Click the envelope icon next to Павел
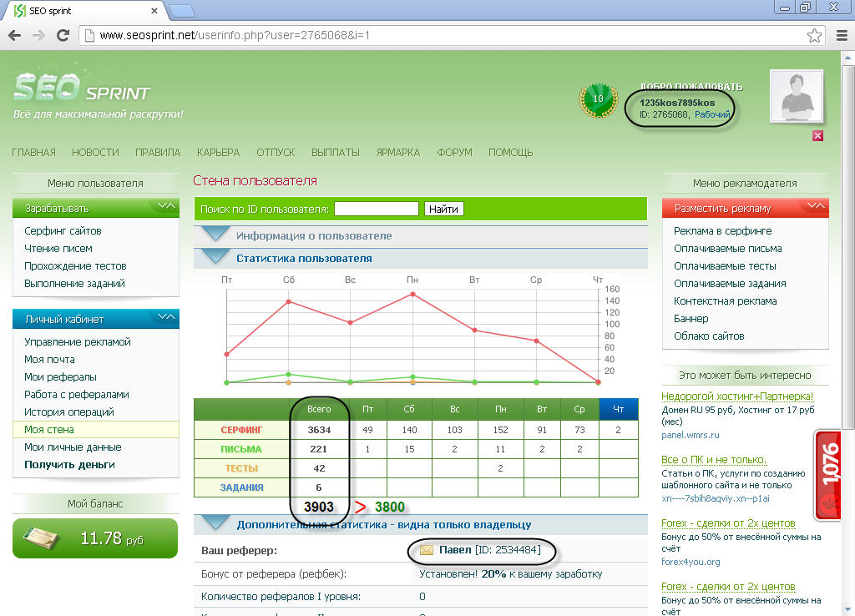This screenshot has width=855, height=616. [427, 550]
